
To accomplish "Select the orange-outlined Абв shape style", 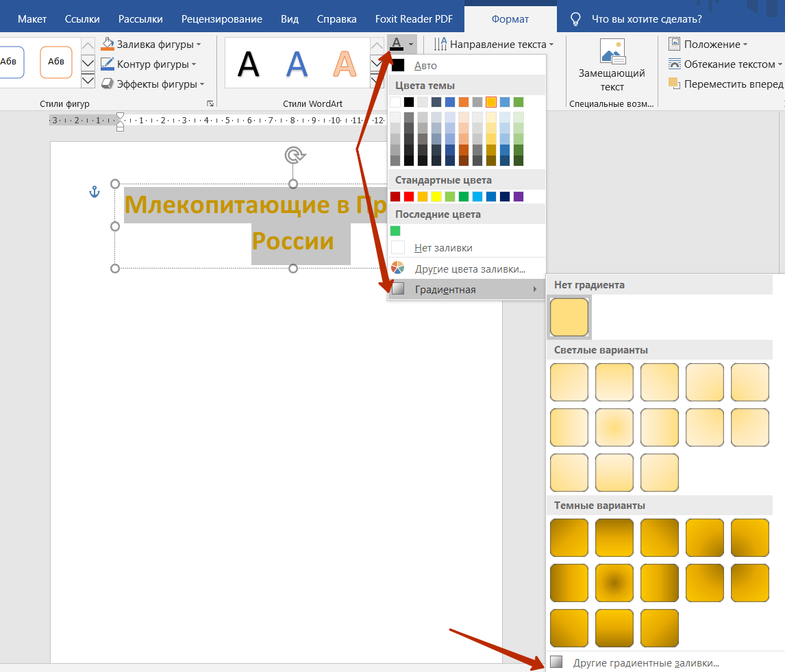I will point(56,62).
